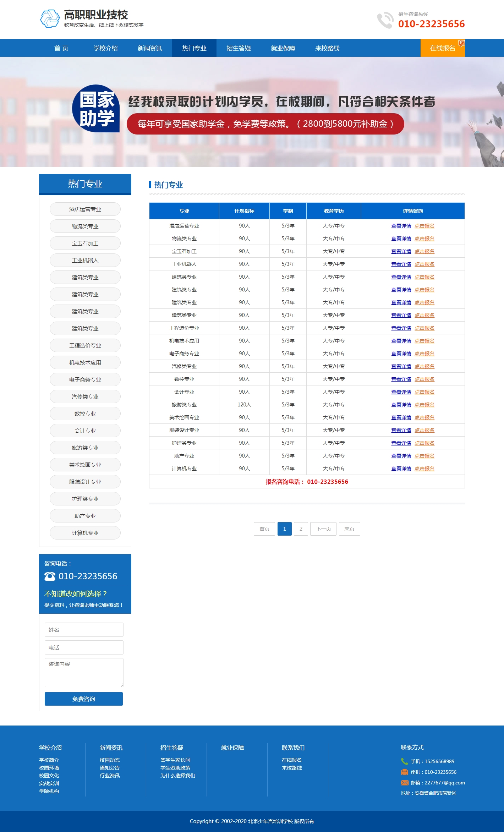Select 工程造价专业 in the sidebar list
504x832 pixels.
pyautogui.click(x=85, y=345)
